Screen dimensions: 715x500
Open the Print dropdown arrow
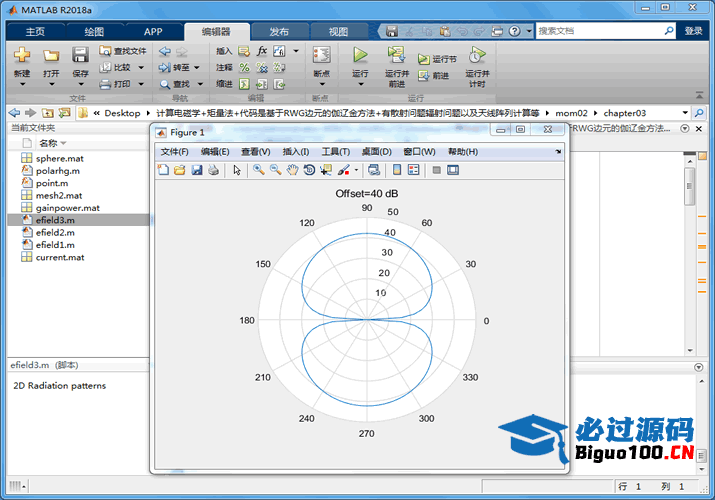coord(141,84)
